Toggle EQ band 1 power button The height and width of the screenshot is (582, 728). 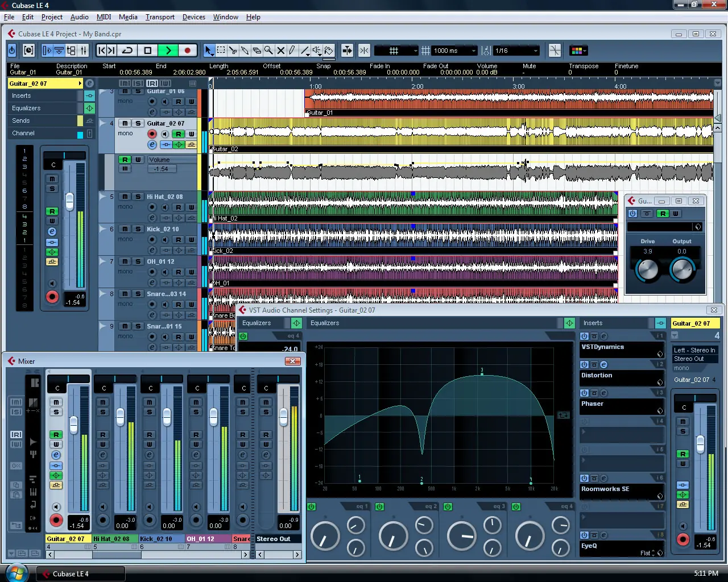pos(311,506)
